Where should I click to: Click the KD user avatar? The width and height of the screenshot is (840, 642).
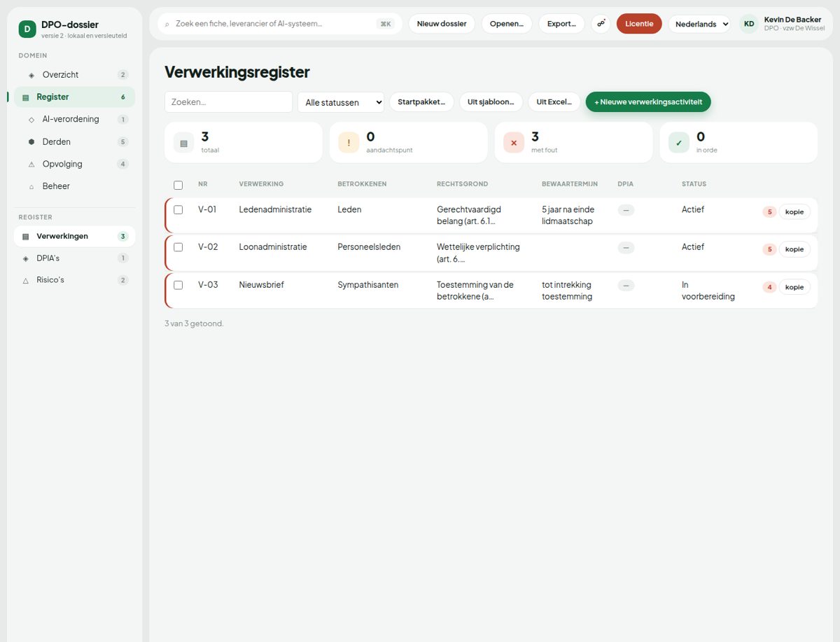tap(749, 24)
